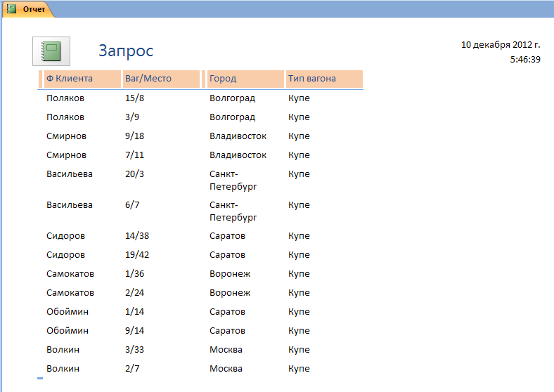Image resolution: width=554 pixels, height=392 pixels.
Task: Click the 6/7 seat value
Action: [x=132, y=205]
